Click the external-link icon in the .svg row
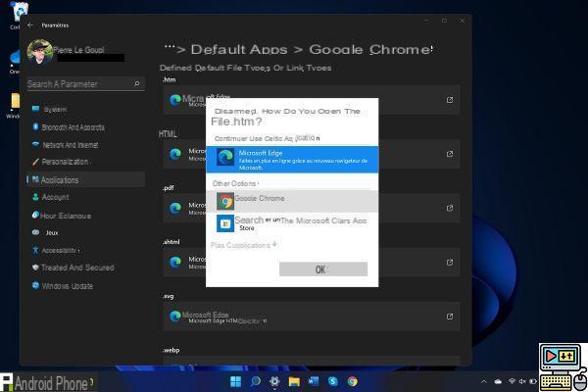The image size is (588, 392). click(450, 317)
